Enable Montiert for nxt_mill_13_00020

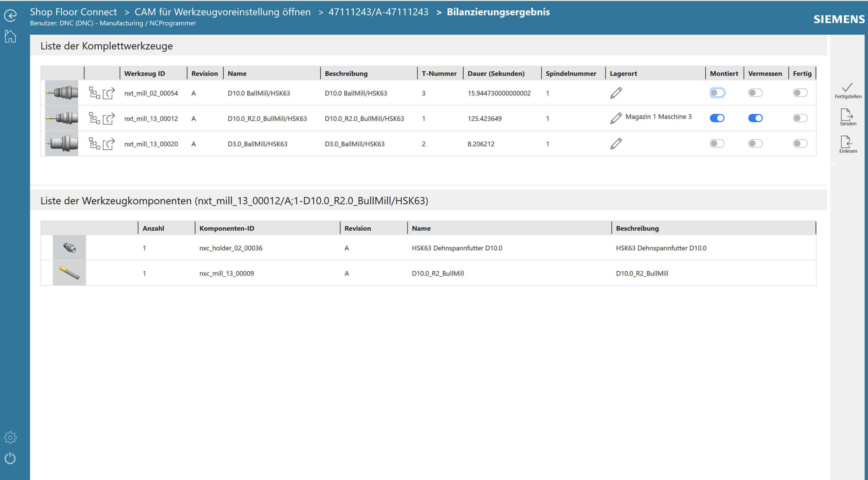coord(717,144)
